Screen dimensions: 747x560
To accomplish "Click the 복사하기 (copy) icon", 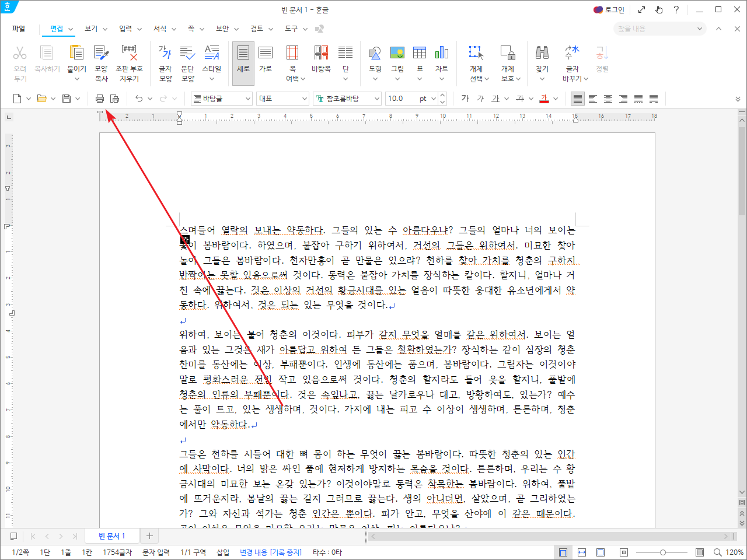I will coord(47,53).
